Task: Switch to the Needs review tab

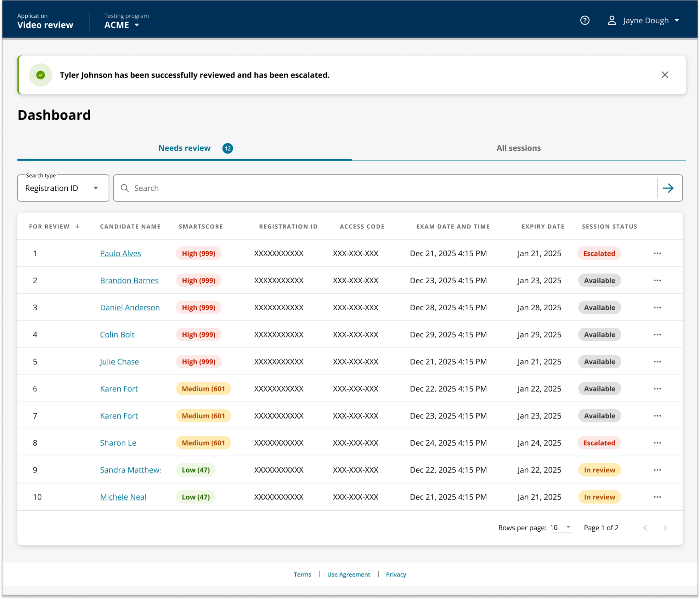Action: click(x=185, y=148)
